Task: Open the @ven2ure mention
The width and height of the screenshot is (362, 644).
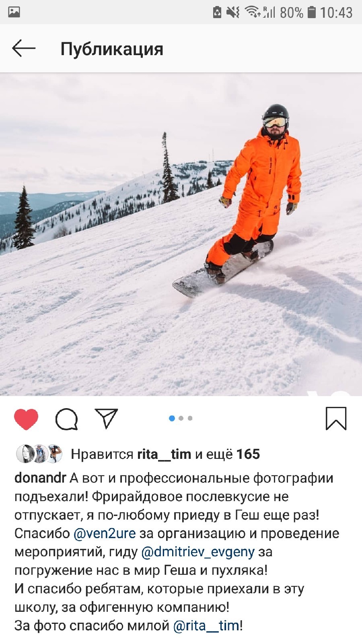Action: point(105,533)
